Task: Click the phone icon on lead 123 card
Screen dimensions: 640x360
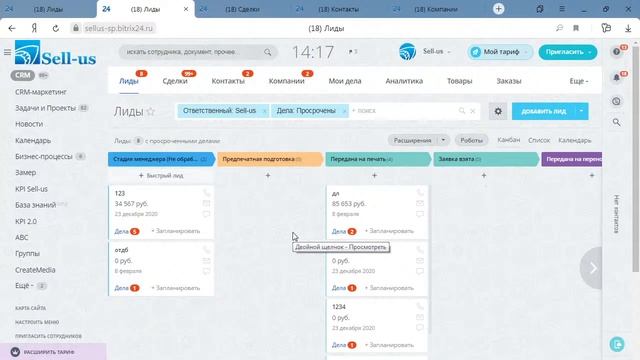Action: point(207,193)
